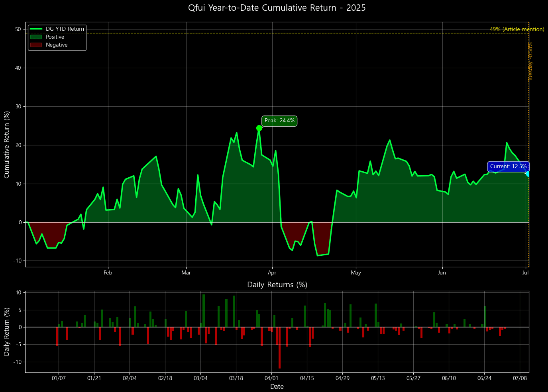548x392 pixels.
Task: Click the 'Daily Returns (%)' subplot title
Action: 277,285
